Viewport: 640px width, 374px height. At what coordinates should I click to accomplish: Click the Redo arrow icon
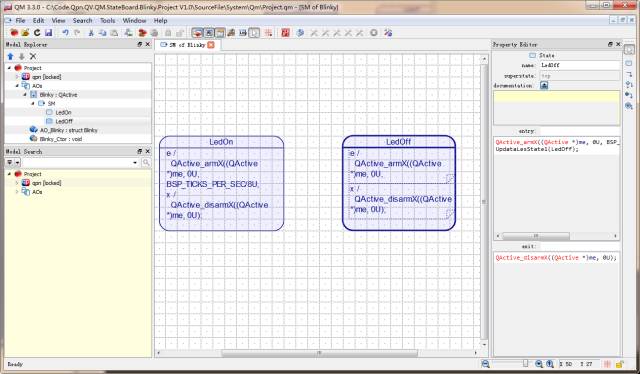77,33
